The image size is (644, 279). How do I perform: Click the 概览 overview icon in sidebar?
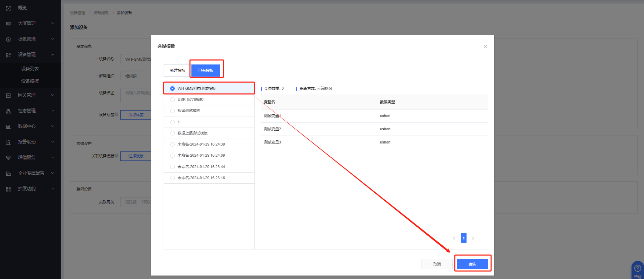pos(8,8)
